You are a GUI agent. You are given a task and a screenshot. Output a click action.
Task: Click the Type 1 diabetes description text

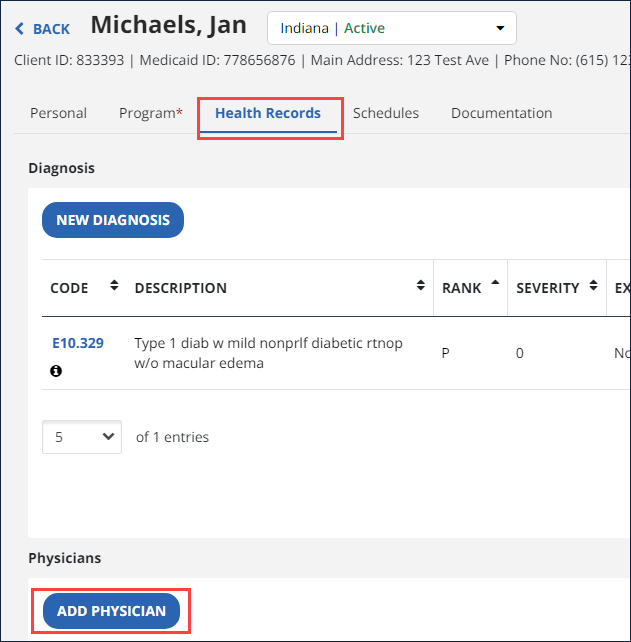268,353
